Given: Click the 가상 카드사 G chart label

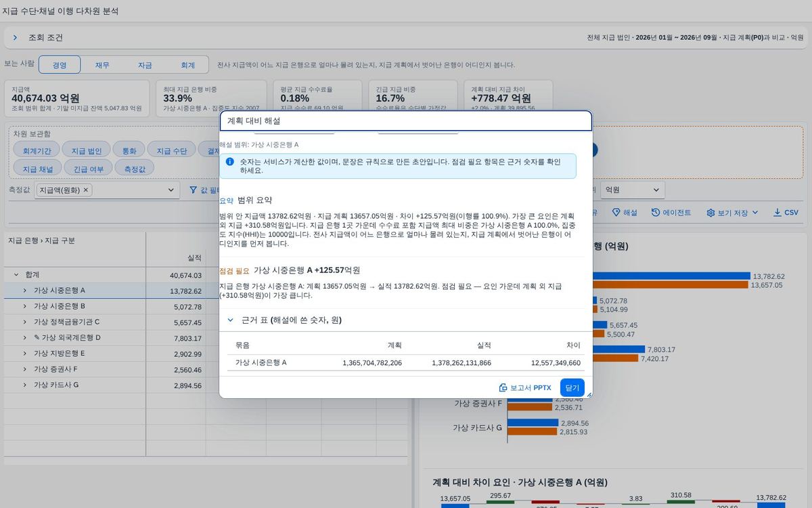Looking at the screenshot, I should pos(478,427).
